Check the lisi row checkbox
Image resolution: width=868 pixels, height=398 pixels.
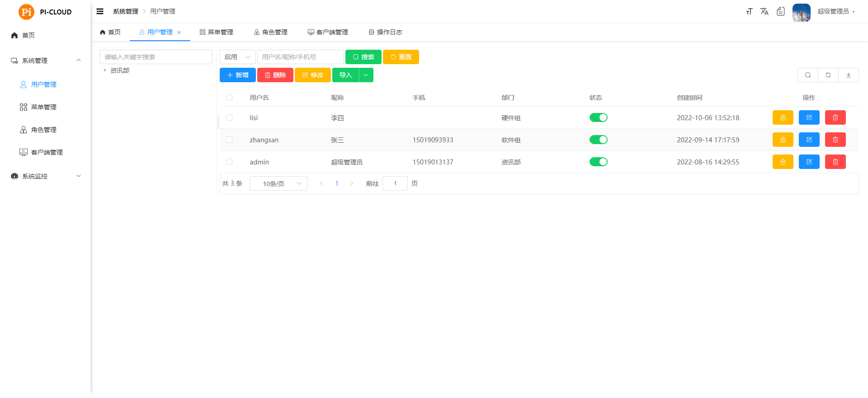(229, 117)
